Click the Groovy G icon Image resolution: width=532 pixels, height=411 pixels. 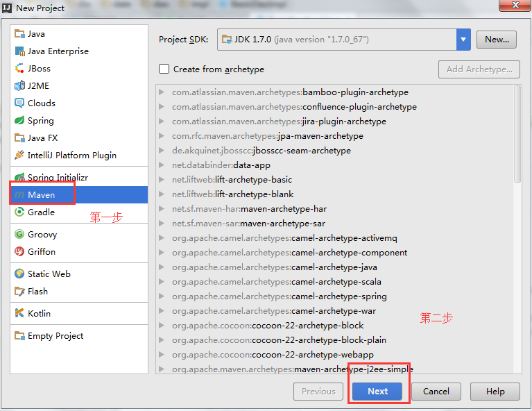click(x=19, y=235)
